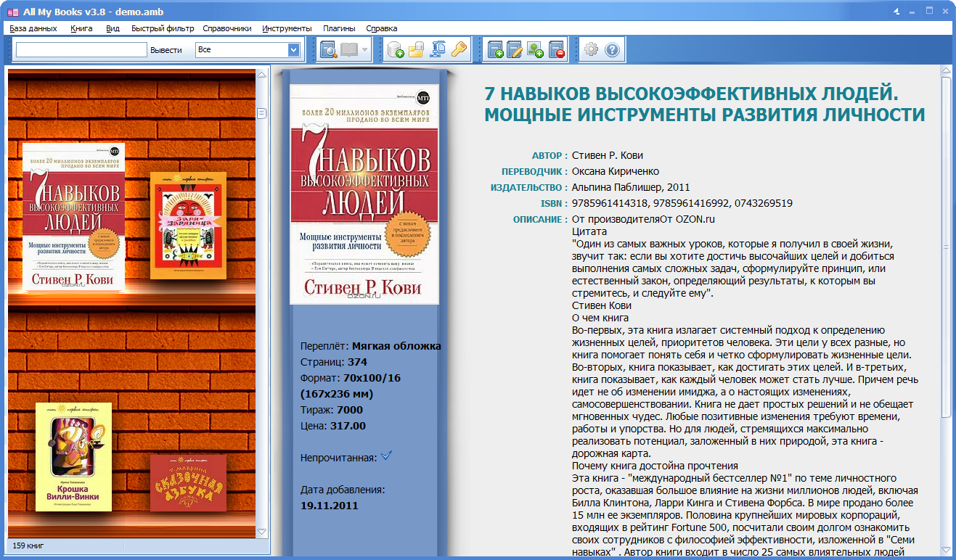The height and width of the screenshot is (560, 956).
Task: Select the person-with-plus toolbar icon
Action: tap(536, 50)
